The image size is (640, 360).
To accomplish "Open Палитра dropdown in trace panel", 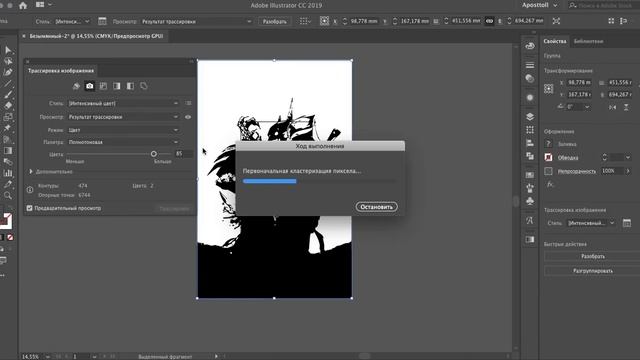I will 123,142.
